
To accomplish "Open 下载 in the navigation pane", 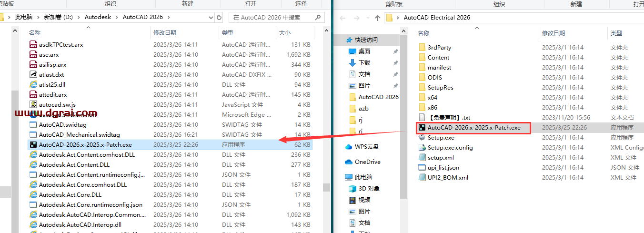I will [x=364, y=63].
